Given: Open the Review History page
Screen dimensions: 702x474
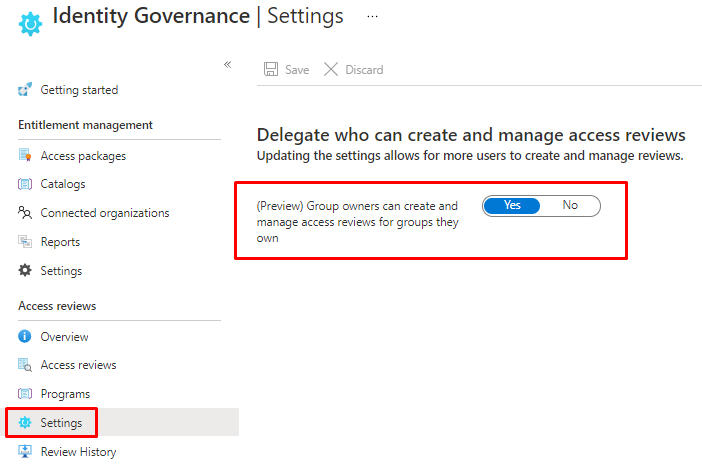Looking at the screenshot, I should (x=78, y=452).
